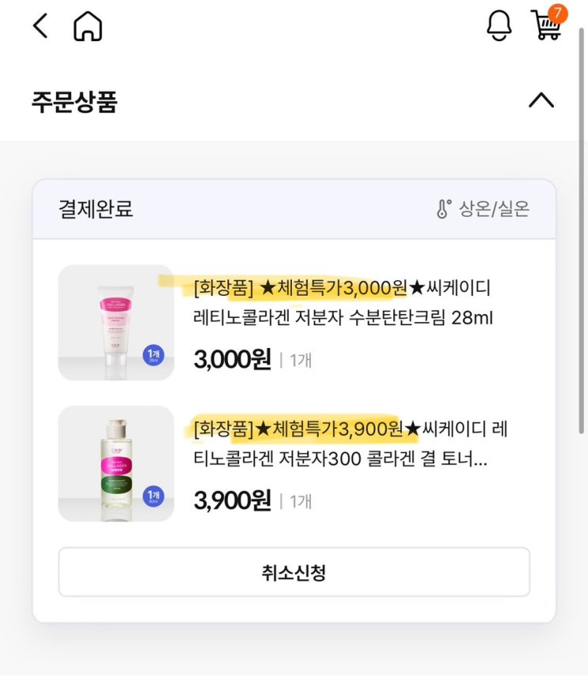Click the thermometer storage icon
The height and width of the screenshot is (700, 588).
pyautogui.click(x=443, y=209)
